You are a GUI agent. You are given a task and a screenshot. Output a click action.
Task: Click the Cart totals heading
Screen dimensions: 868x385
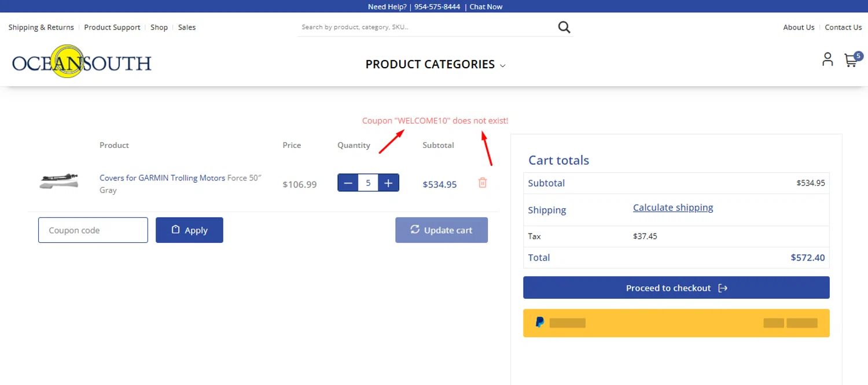coord(558,161)
